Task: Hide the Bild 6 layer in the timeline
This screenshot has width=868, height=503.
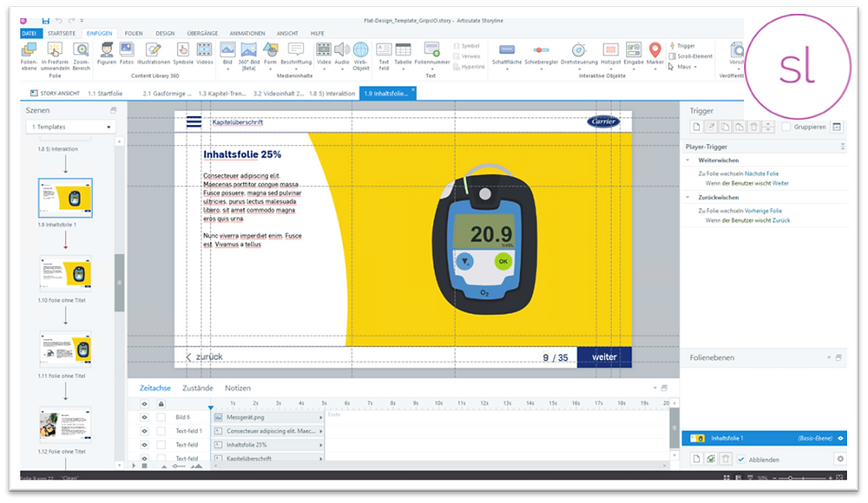Action: (x=144, y=417)
